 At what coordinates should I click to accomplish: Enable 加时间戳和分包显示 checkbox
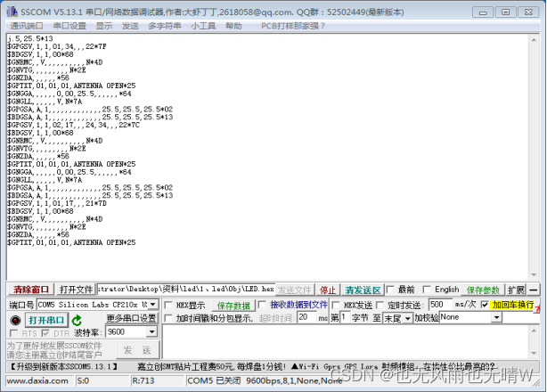tap(168, 318)
